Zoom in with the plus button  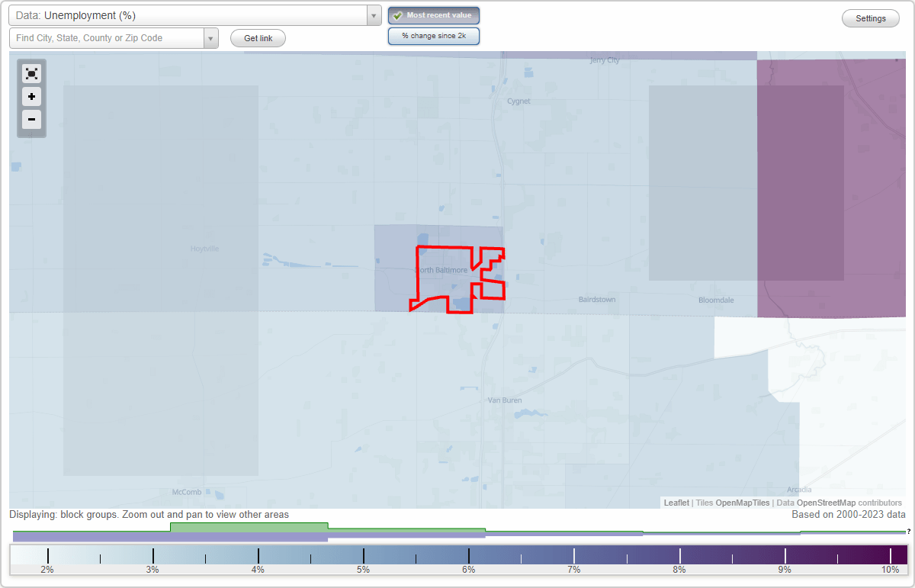tap(31, 97)
